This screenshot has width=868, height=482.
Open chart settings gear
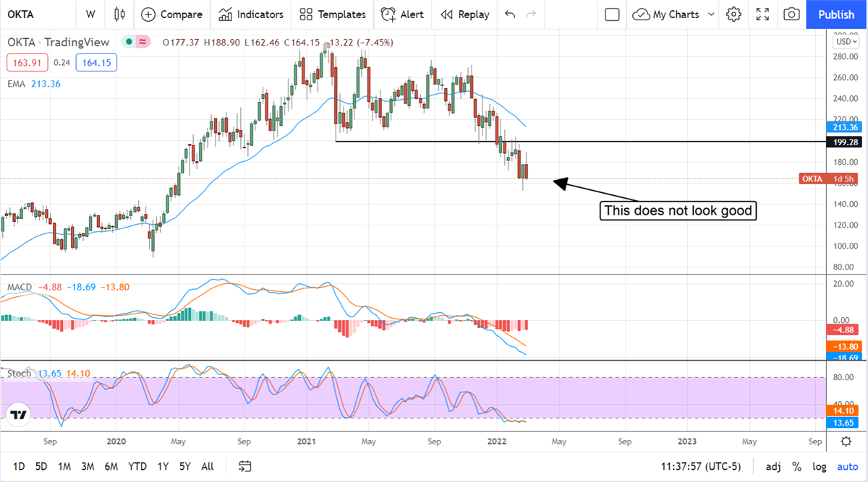pyautogui.click(x=733, y=14)
